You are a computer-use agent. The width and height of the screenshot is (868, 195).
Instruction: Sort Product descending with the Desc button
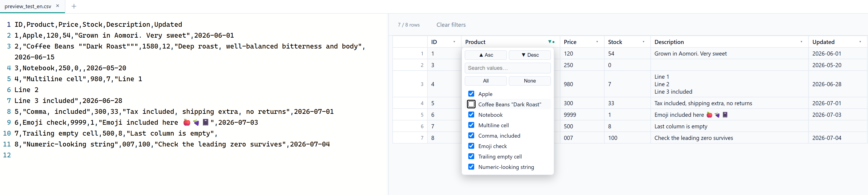tap(530, 55)
